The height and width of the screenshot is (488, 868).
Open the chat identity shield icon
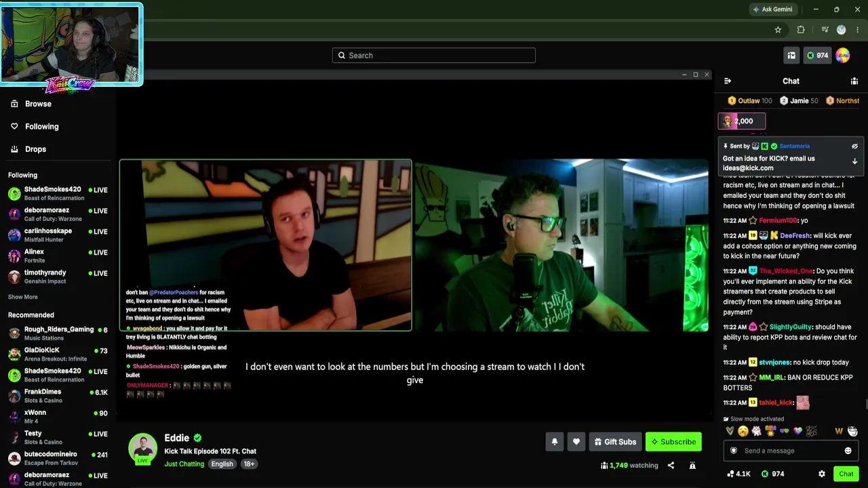click(734, 451)
